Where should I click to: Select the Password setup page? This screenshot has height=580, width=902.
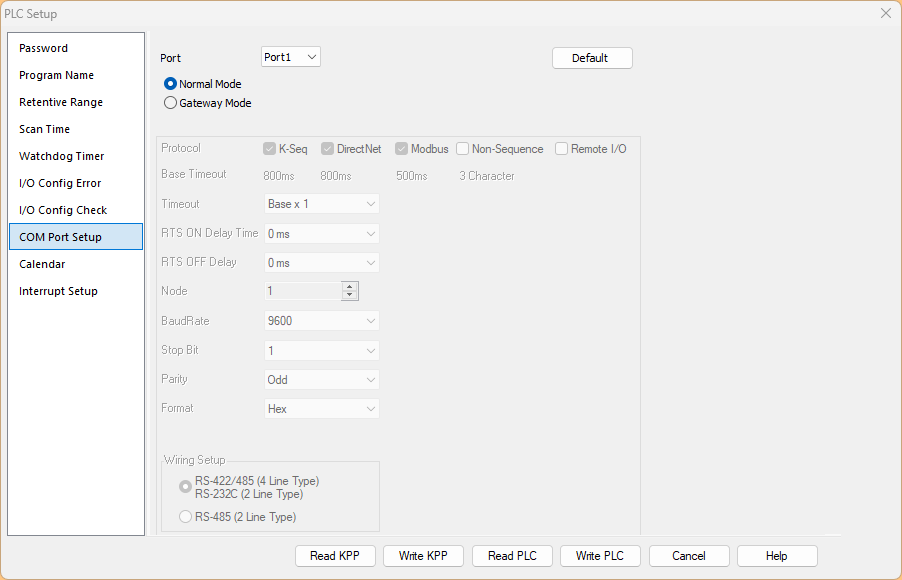click(x=76, y=48)
